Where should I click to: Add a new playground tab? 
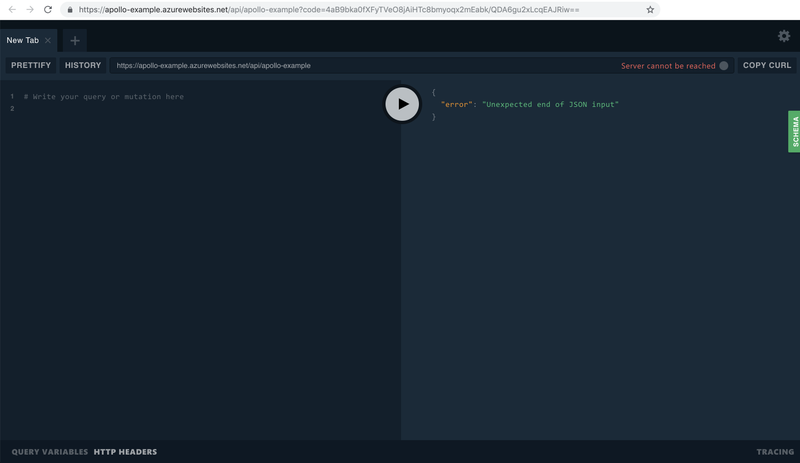coord(75,41)
